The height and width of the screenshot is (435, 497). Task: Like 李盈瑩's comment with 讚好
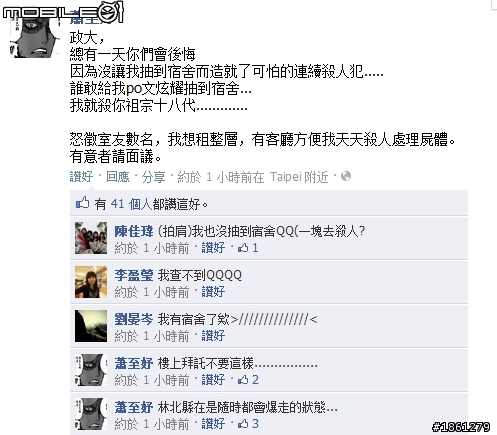[x=213, y=292]
